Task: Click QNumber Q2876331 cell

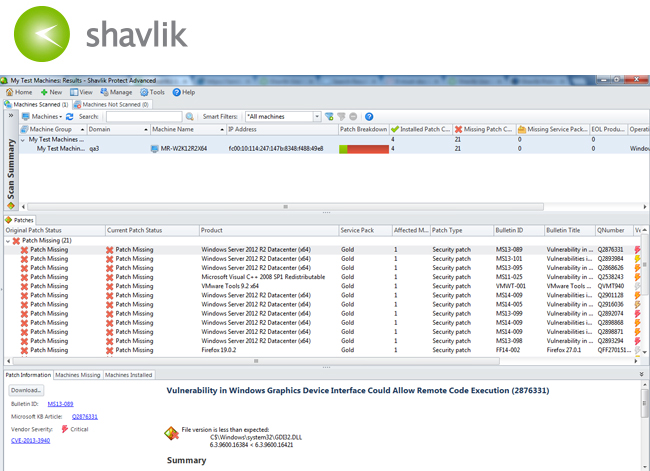Action: tap(610, 250)
